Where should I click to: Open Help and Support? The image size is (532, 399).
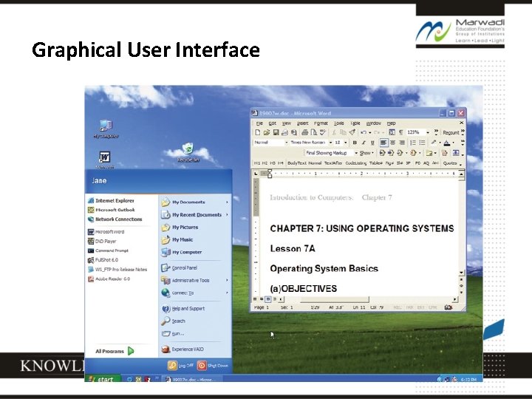[x=183, y=308]
